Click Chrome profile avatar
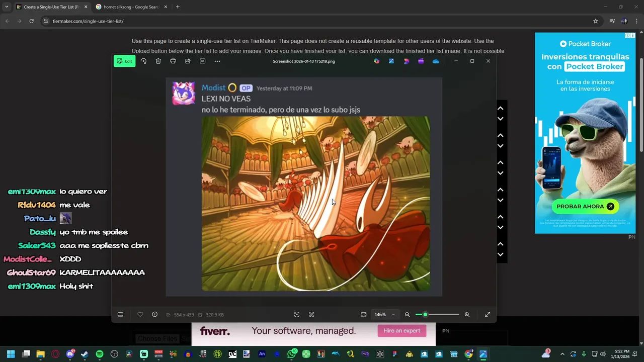This screenshot has width=644, height=362. (x=624, y=21)
